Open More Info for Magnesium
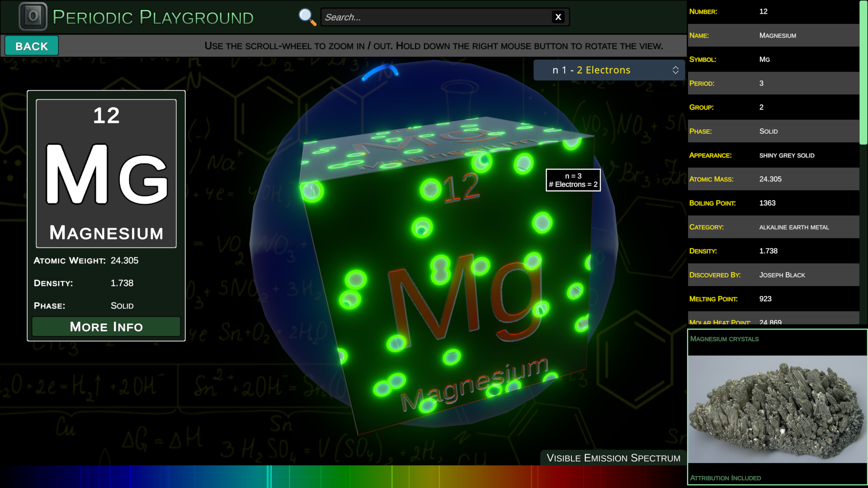This screenshot has width=868, height=488. [106, 327]
